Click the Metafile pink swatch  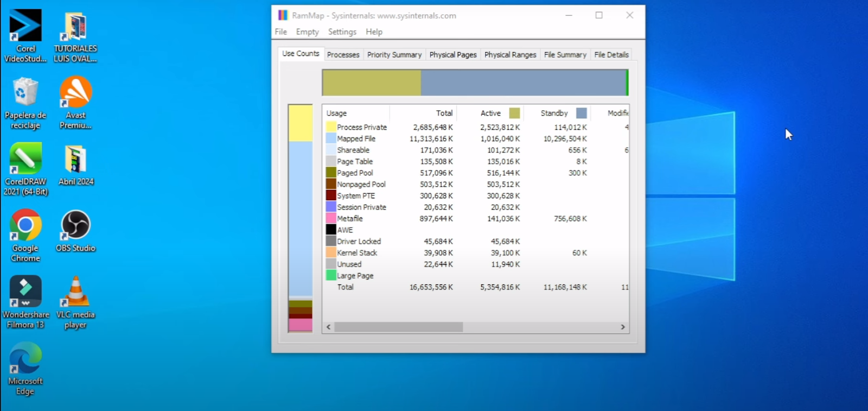click(x=331, y=218)
